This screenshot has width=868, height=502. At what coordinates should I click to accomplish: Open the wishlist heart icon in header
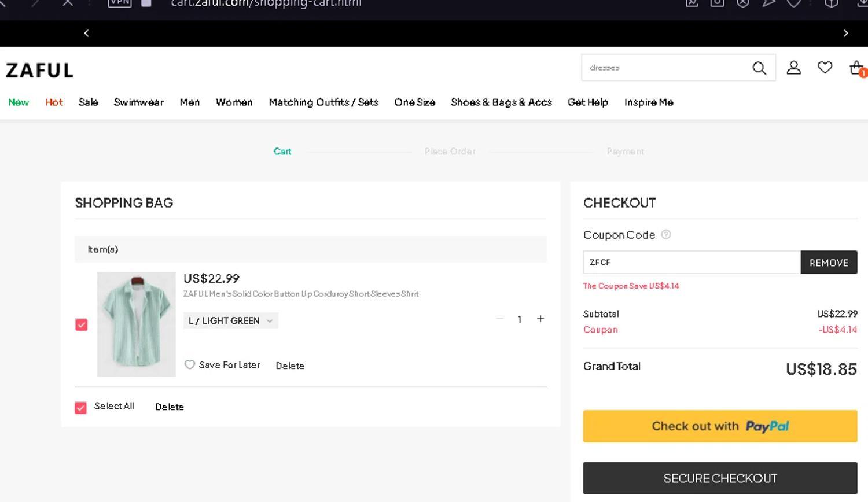825,68
